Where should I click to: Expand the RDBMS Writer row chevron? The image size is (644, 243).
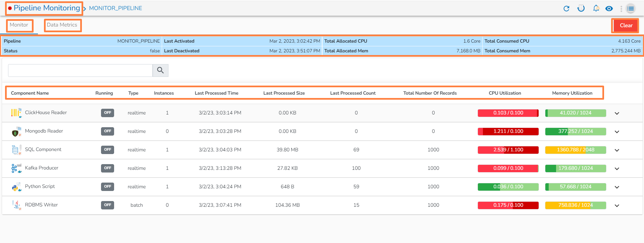coord(617,205)
